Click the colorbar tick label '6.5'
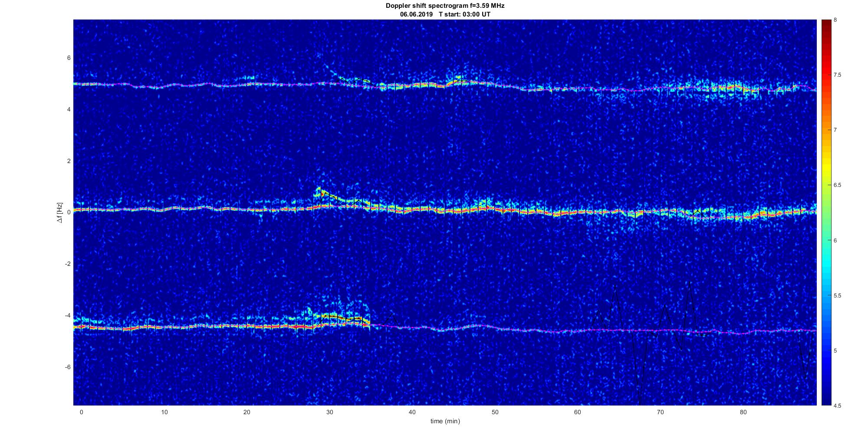This screenshot has height=435, width=868. coord(837,185)
